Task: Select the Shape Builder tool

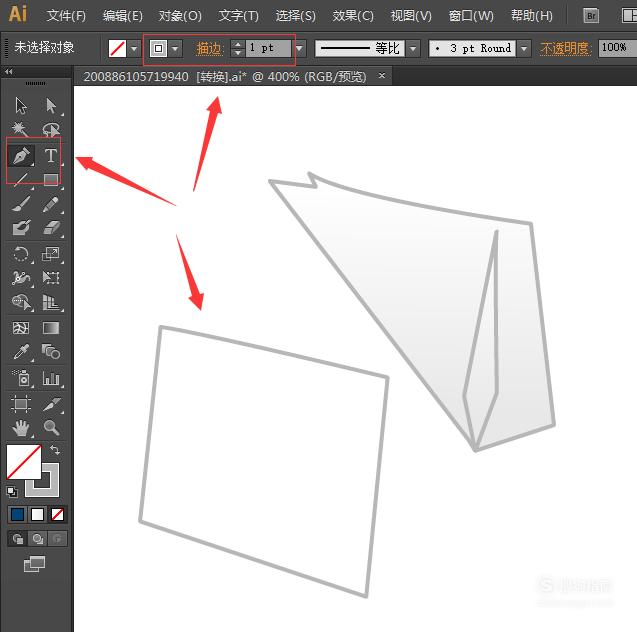Action: (x=21, y=302)
